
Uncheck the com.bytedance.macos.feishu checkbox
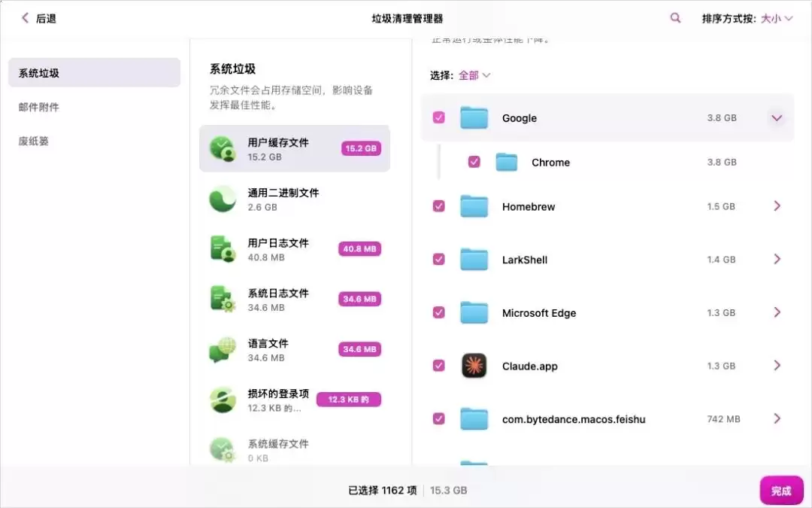438,419
